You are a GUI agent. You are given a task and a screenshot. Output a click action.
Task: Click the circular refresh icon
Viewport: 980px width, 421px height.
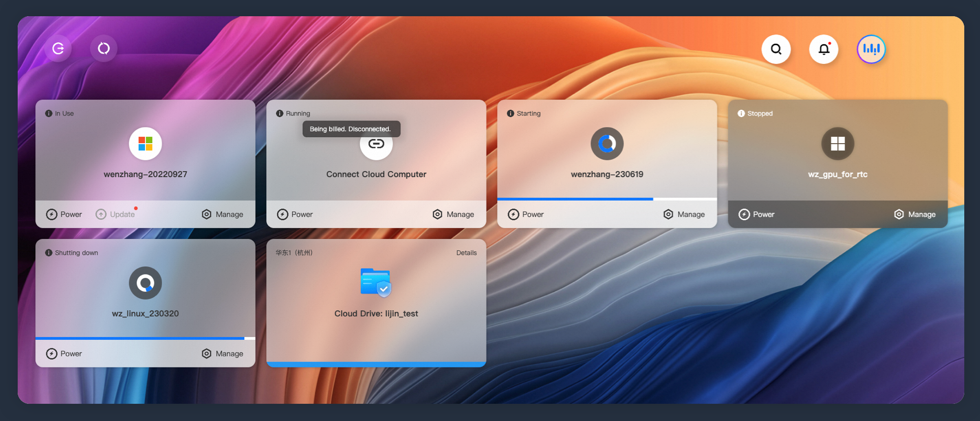click(x=104, y=48)
